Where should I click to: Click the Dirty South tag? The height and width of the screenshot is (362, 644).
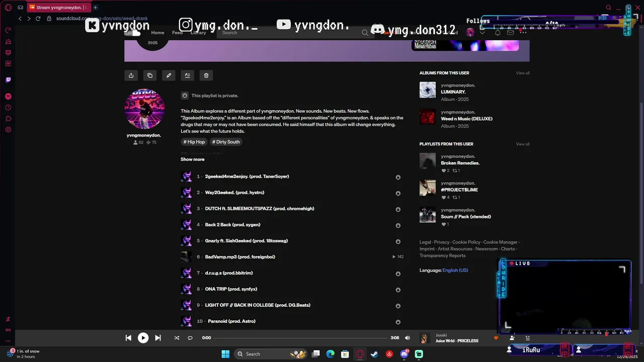click(226, 142)
